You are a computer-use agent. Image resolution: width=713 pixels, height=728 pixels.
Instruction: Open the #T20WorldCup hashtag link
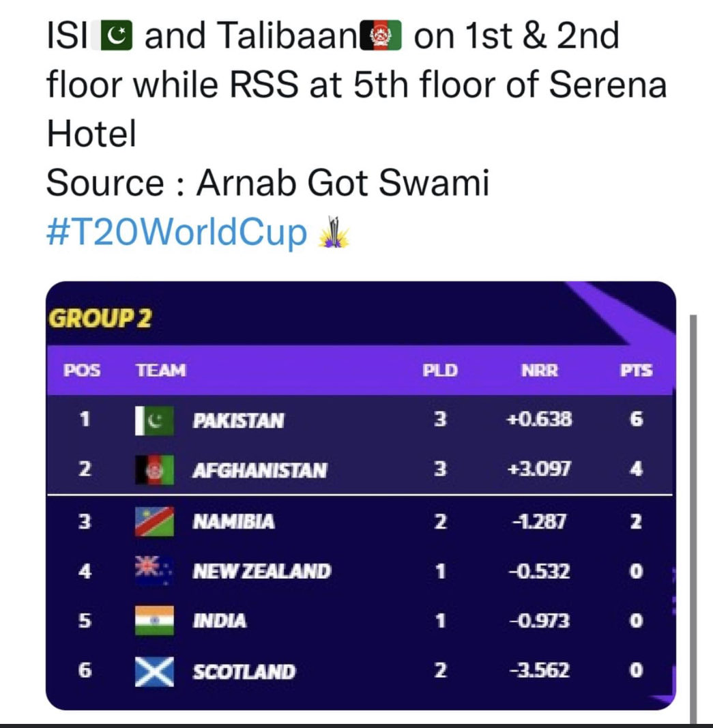(x=177, y=232)
